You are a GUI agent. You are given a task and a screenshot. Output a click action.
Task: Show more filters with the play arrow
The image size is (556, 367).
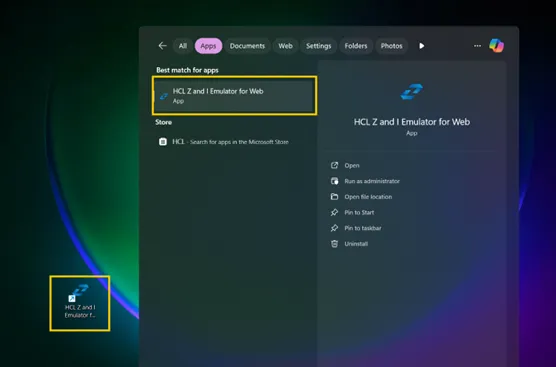click(x=421, y=46)
